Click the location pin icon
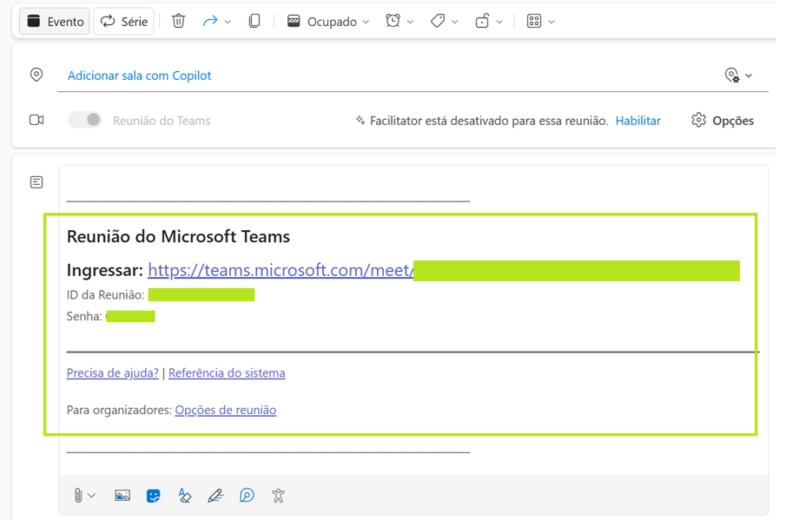Screen dimensions: 812x520 [36, 75]
